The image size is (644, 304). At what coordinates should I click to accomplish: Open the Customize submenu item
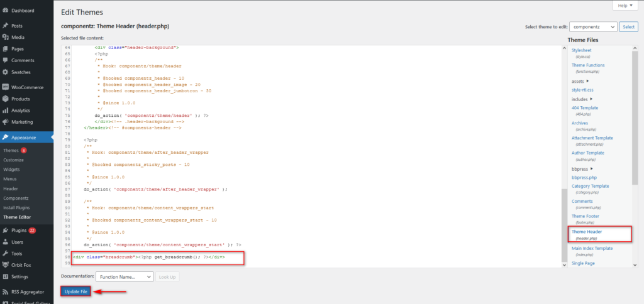(14, 160)
